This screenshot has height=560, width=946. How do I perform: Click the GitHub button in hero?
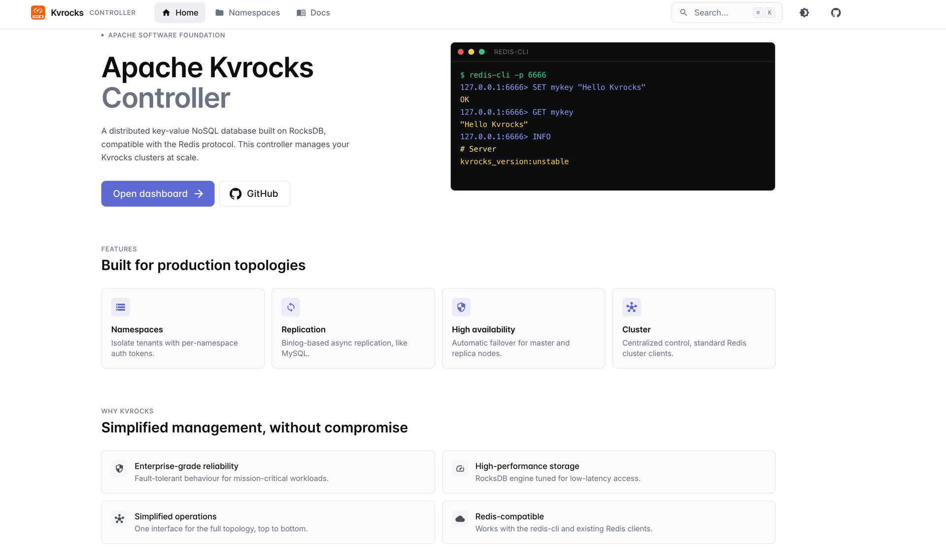pyautogui.click(x=255, y=194)
